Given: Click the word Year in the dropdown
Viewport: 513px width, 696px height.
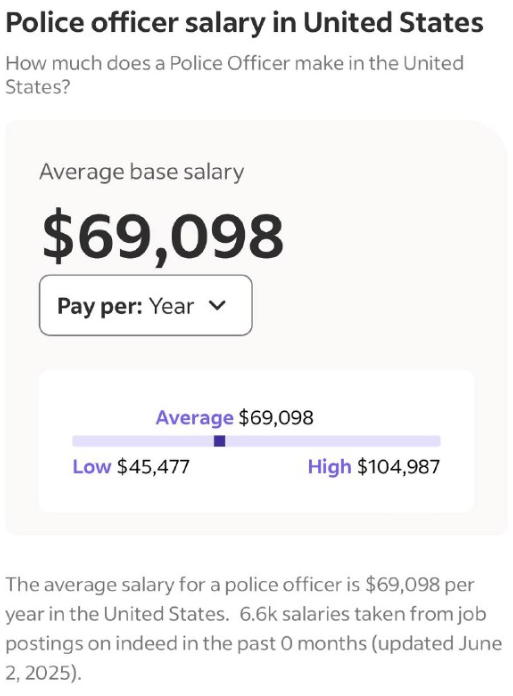Looking at the screenshot, I should [x=171, y=306].
